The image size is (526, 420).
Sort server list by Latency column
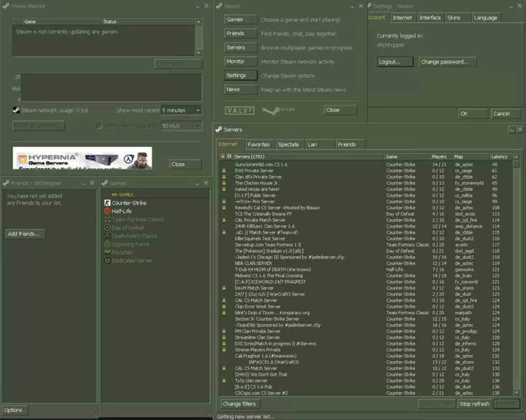point(501,157)
